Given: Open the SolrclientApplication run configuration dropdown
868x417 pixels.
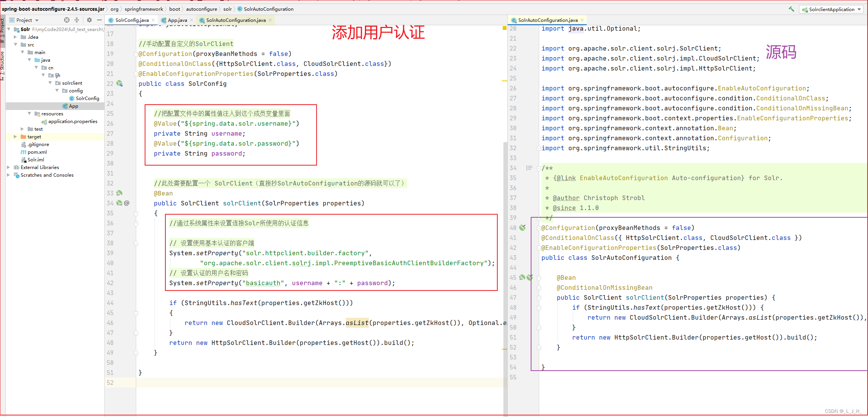Looking at the screenshot, I should coord(832,9).
